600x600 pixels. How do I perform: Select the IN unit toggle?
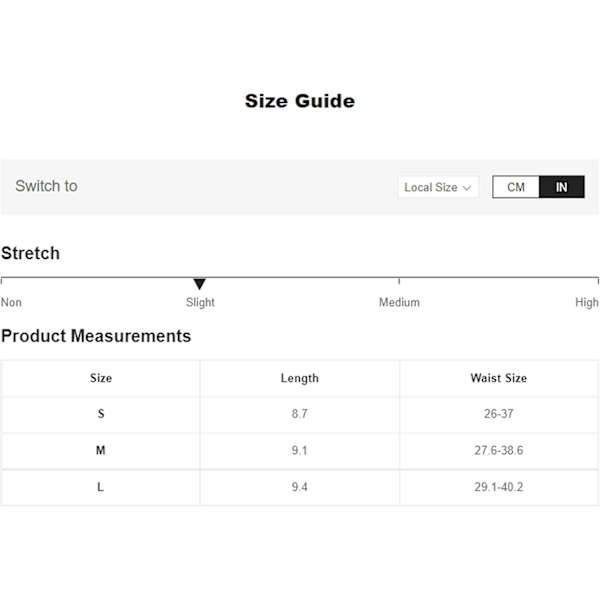(562, 187)
